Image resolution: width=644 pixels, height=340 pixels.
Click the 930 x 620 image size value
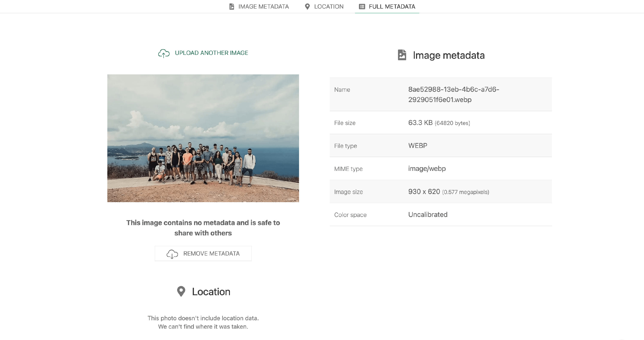click(424, 191)
